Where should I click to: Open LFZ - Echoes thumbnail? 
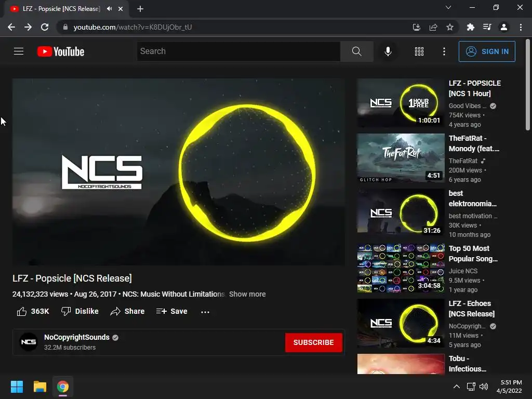[x=401, y=323]
